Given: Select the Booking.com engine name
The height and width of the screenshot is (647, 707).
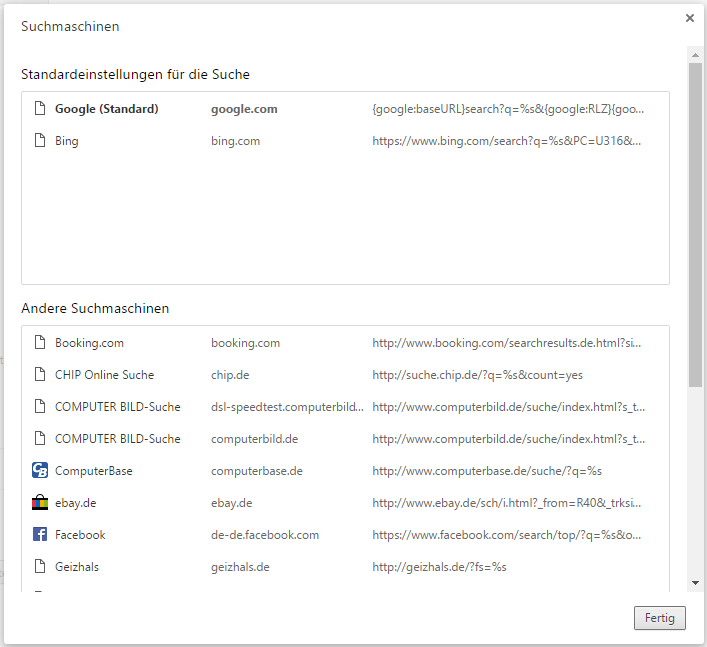Looking at the screenshot, I should pyautogui.click(x=89, y=343).
